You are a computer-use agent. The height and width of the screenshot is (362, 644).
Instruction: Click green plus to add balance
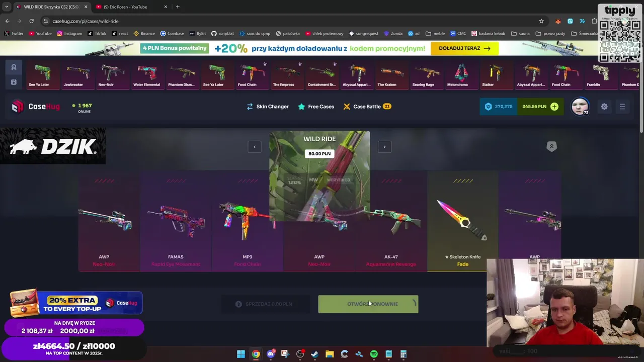[x=554, y=107]
